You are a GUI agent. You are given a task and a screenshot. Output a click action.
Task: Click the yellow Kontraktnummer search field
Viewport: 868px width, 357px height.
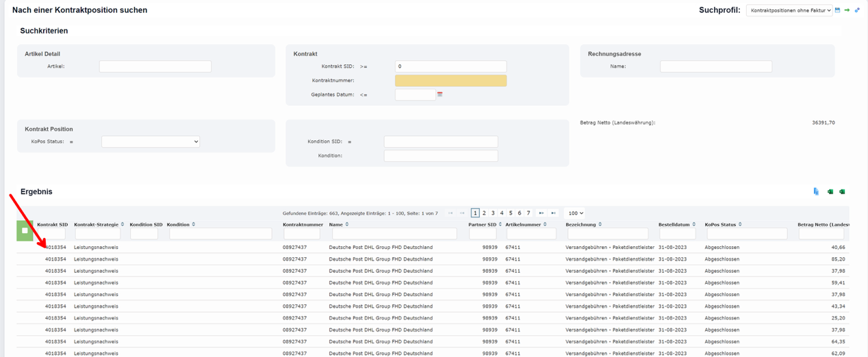pyautogui.click(x=450, y=81)
